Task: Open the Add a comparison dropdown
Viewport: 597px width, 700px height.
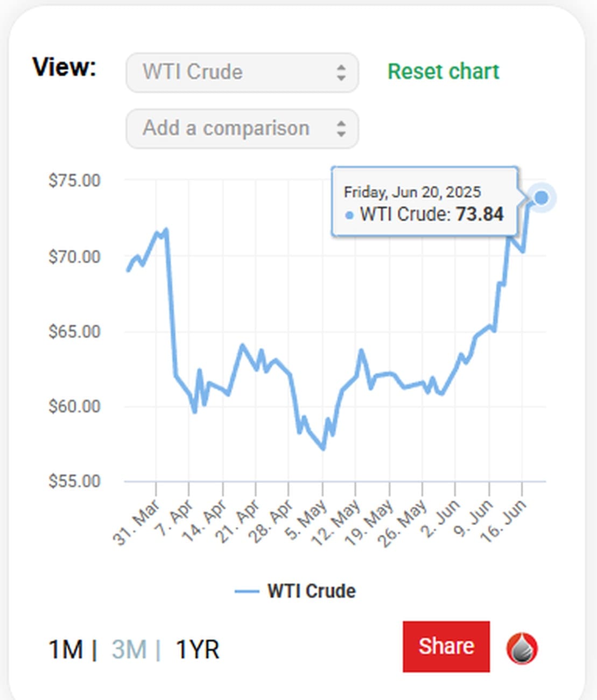Action: (242, 129)
